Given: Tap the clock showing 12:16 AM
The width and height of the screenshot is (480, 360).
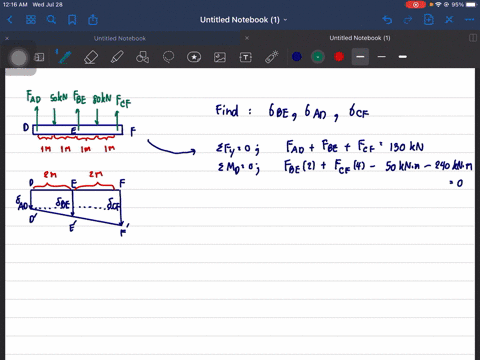Looking at the screenshot, I should tap(15, 5).
